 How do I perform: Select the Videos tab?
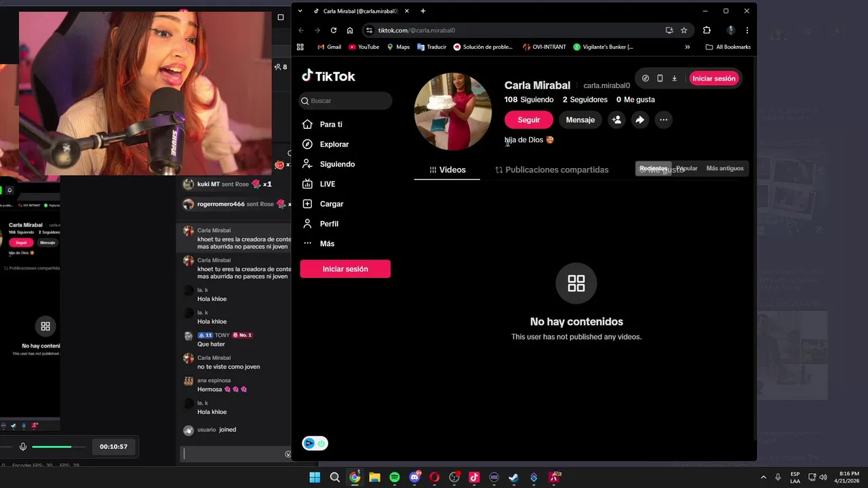click(447, 169)
